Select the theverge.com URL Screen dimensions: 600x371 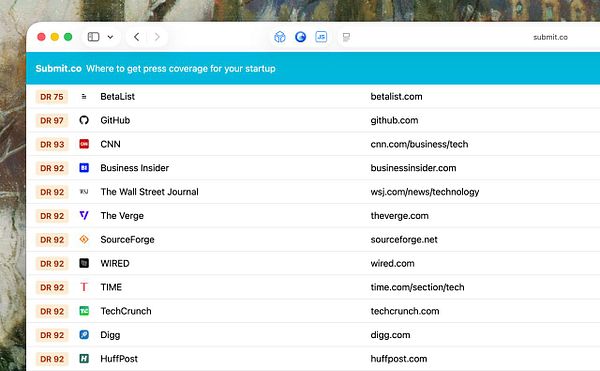(399, 216)
